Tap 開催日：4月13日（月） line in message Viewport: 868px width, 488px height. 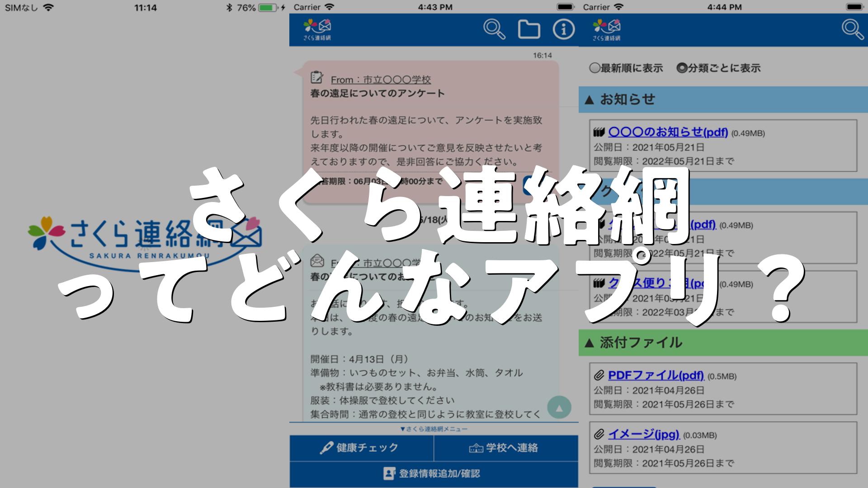360,359
